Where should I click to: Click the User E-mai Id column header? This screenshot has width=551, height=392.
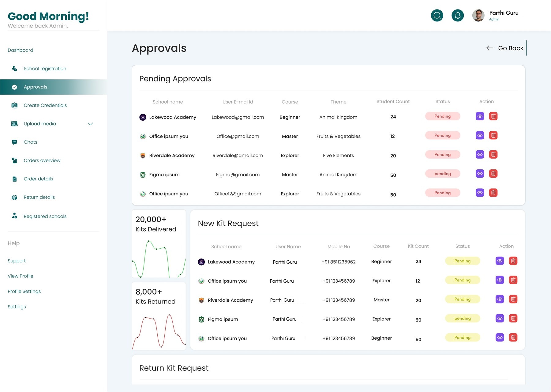pyautogui.click(x=238, y=102)
